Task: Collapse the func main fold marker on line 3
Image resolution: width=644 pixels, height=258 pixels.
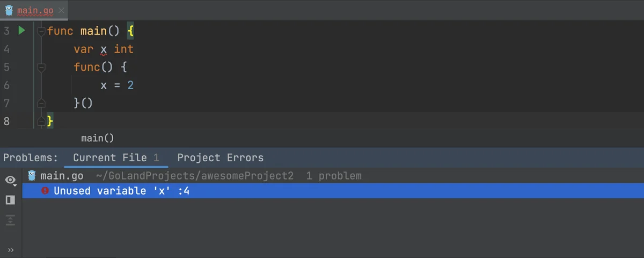Action: [x=41, y=32]
